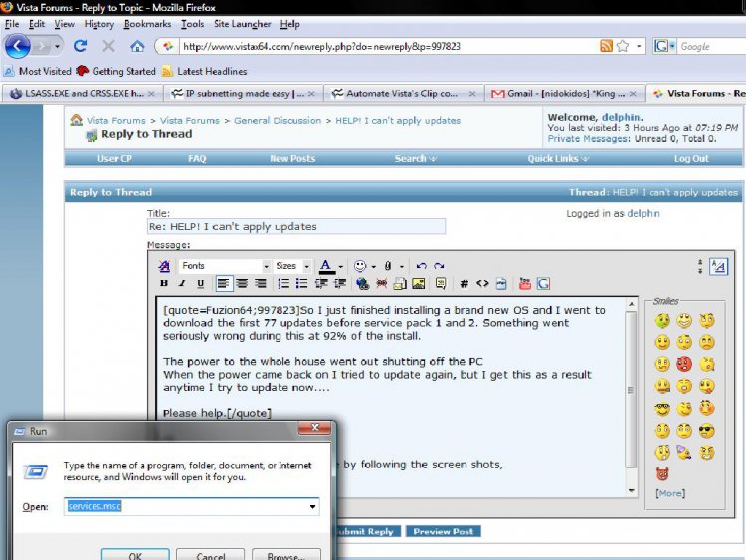Open the back/forward history dropdown arrow

coord(57,46)
